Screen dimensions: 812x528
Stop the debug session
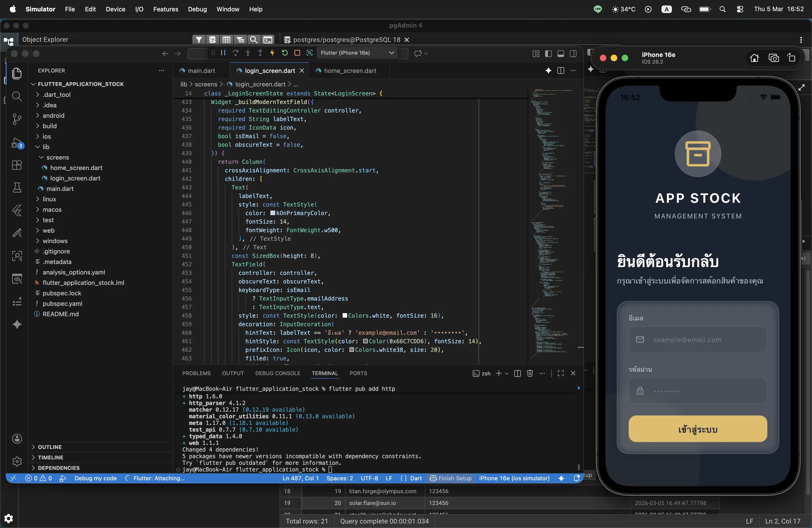[297, 53]
